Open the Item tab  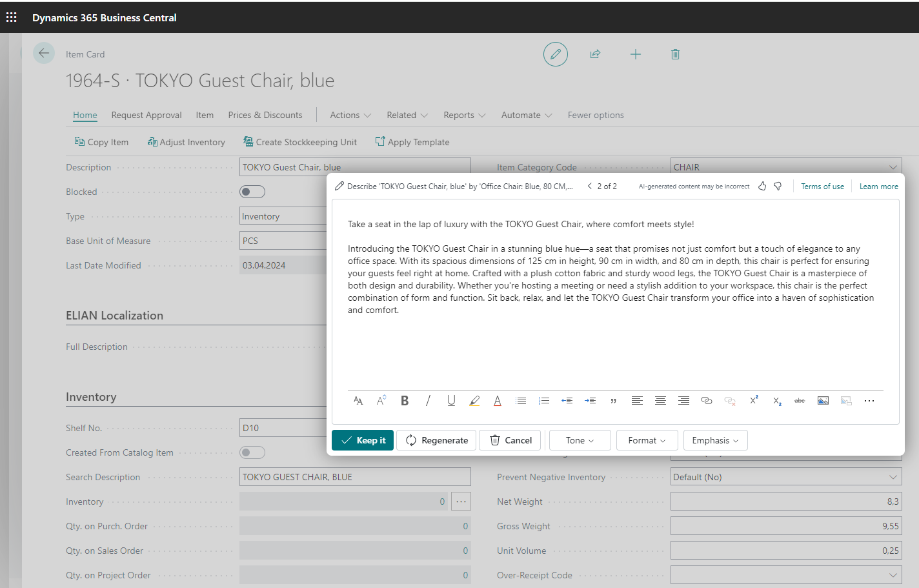pyautogui.click(x=205, y=115)
